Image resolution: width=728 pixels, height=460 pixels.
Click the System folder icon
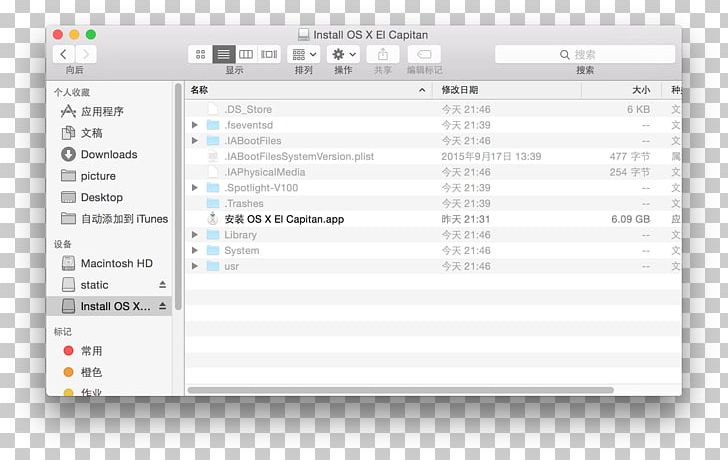pos(213,250)
